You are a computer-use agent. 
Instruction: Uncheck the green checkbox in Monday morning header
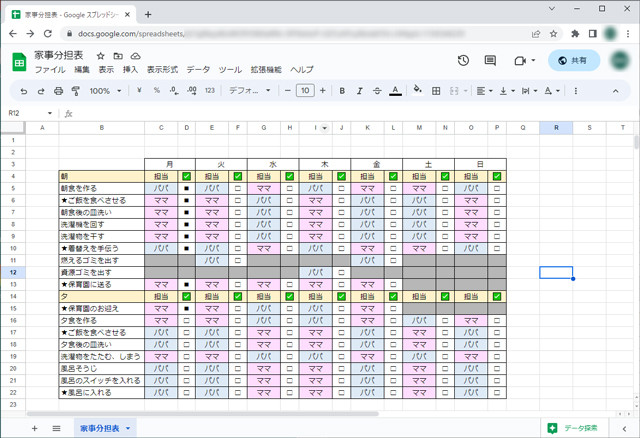[x=186, y=177]
